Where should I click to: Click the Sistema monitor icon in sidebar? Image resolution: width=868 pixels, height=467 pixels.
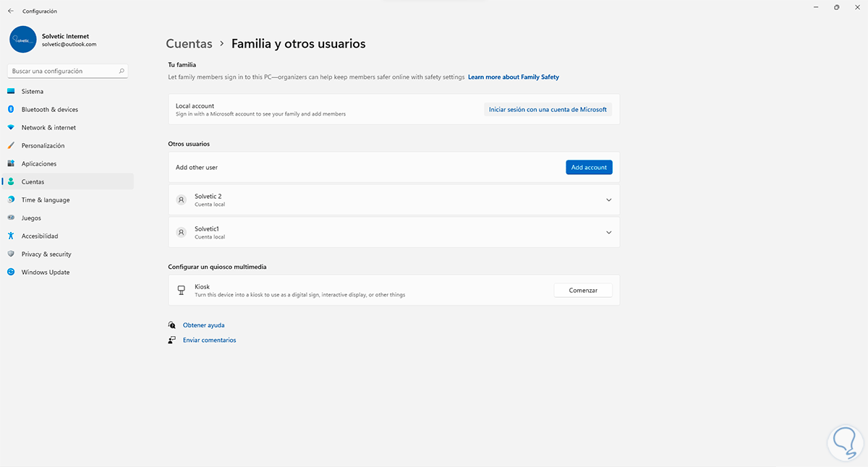tap(11, 92)
